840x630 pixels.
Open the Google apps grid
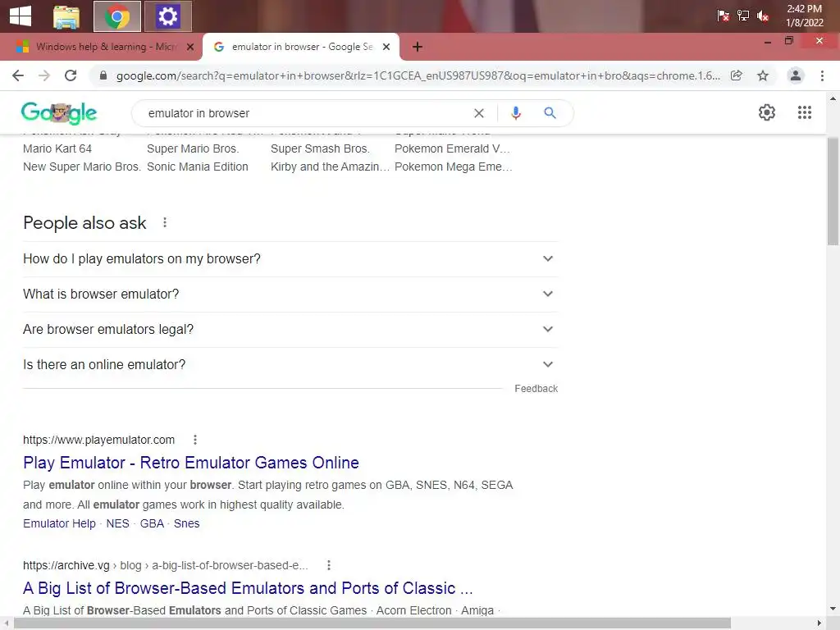[805, 112]
